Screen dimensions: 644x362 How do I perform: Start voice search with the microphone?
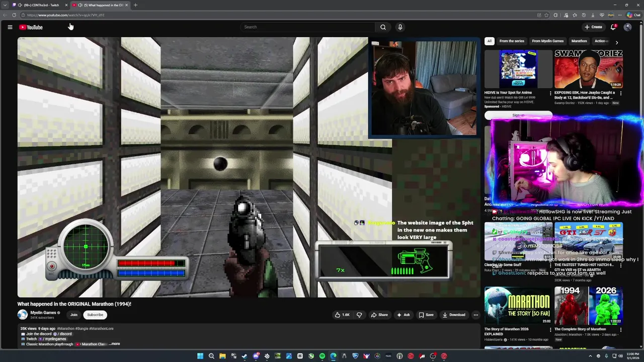point(400,27)
